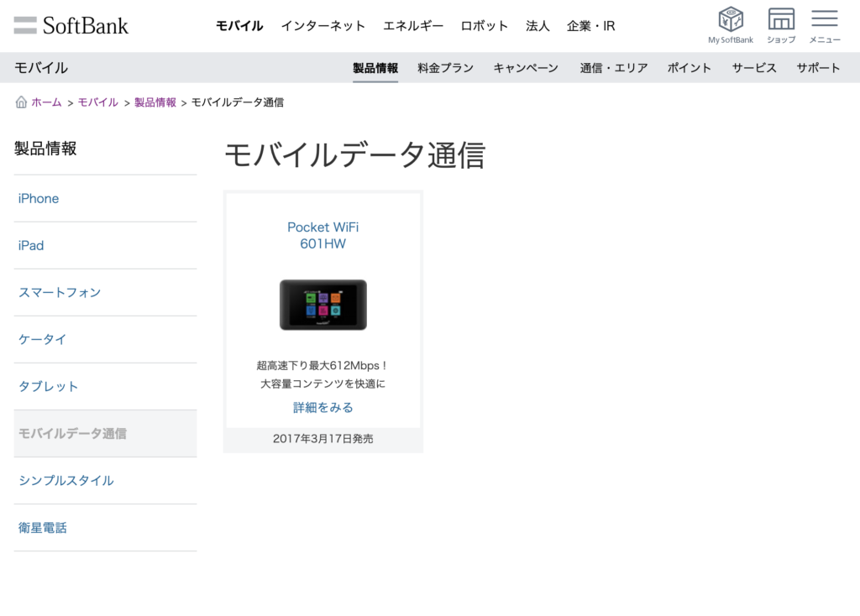Open the ポイント tab
This screenshot has width=860, height=616.
(689, 68)
